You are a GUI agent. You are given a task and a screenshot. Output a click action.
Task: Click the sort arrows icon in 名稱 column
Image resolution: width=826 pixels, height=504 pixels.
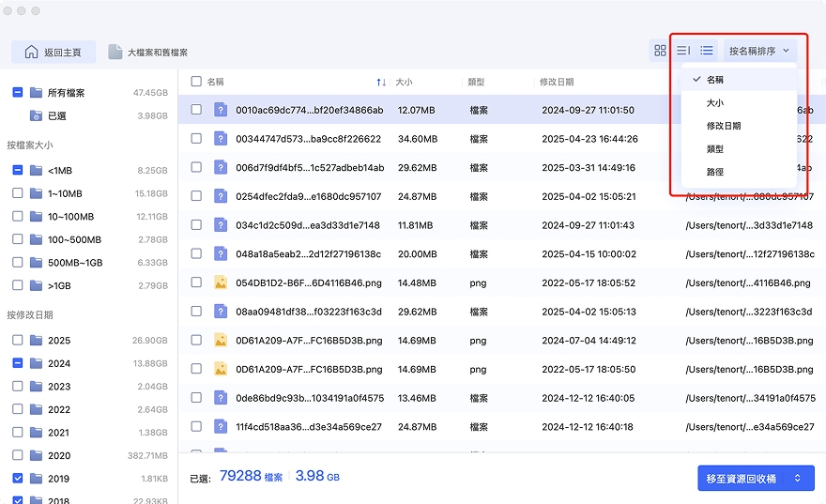[381, 83]
